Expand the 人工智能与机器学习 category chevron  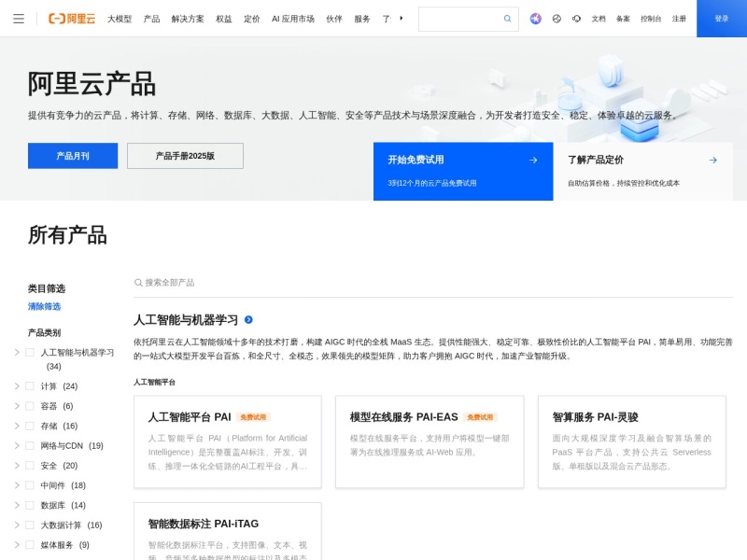17,352
